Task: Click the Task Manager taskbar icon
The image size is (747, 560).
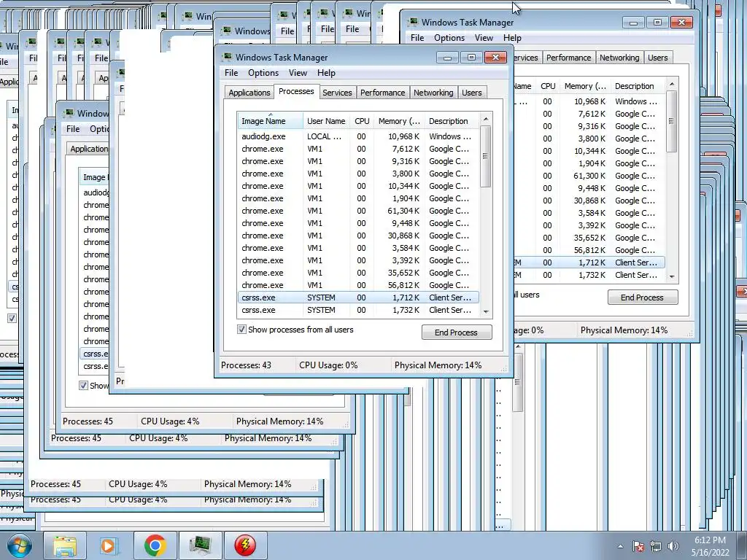Action: coord(200,545)
